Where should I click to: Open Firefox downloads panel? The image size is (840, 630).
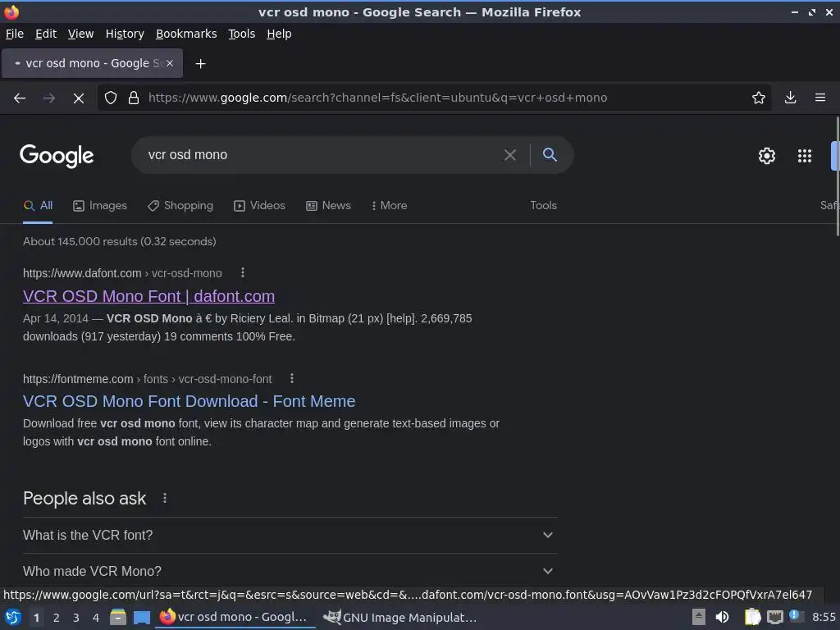pos(790,98)
